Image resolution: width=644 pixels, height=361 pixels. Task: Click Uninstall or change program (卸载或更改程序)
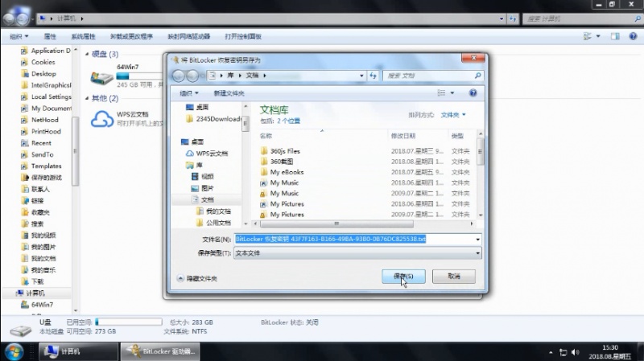coord(131,36)
